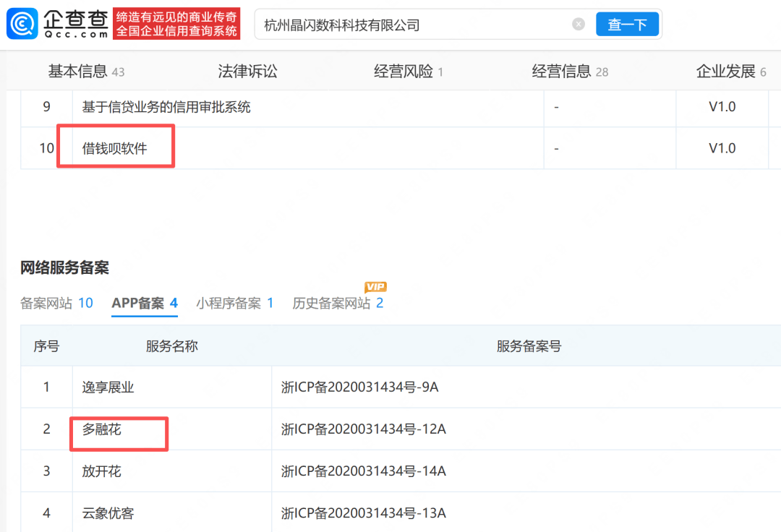Click the red slogan banner beside the logo

pyautogui.click(x=176, y=23)
